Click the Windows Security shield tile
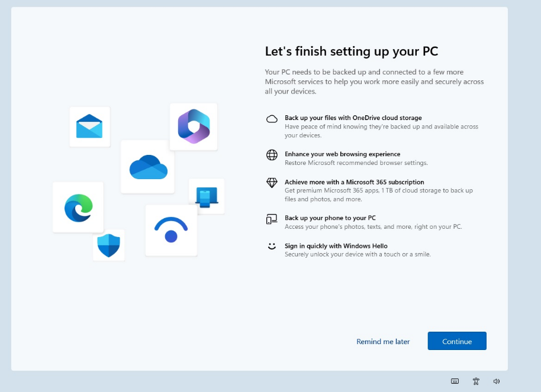Viewport: 541px width, 392px height. tap(109, 245)
